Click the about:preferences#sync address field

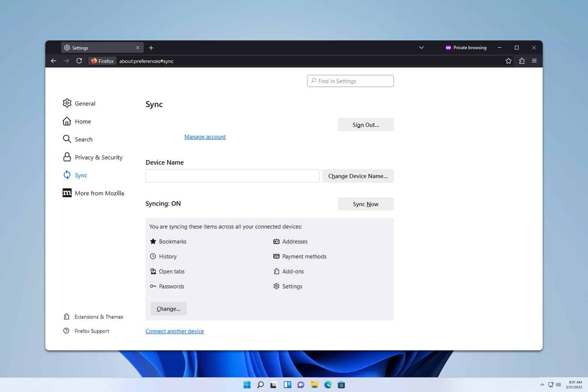pyautogui.click(x=146, y=61)
